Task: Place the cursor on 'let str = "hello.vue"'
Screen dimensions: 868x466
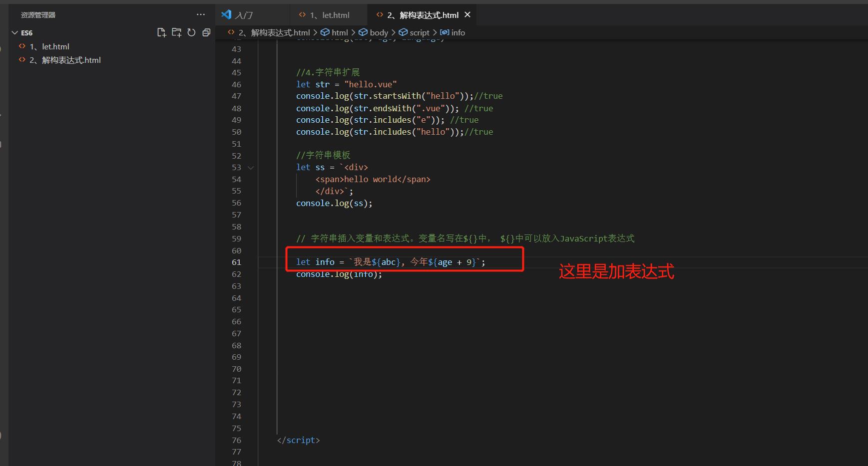Action: [x=346, y=84]
